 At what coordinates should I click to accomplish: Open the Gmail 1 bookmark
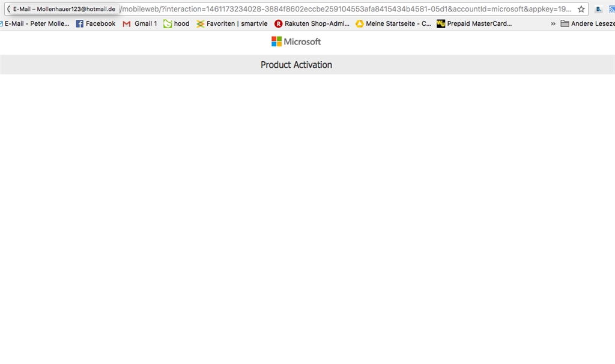139,23
